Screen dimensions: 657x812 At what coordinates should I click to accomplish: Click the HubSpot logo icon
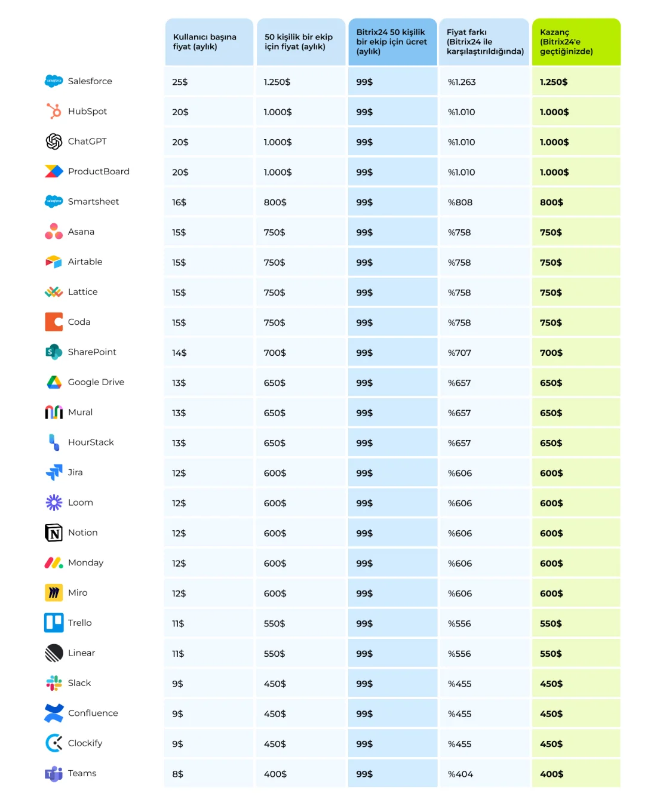[54, 111]
